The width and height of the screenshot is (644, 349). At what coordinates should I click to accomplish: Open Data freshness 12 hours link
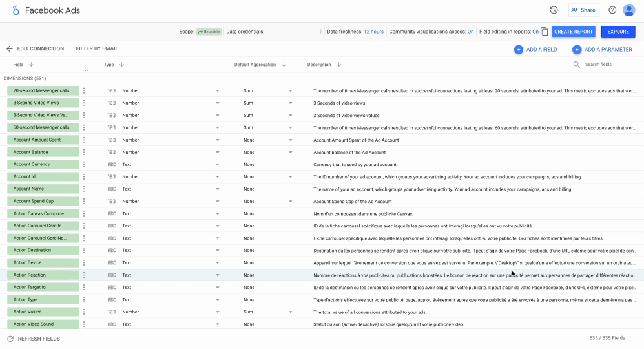373,32
